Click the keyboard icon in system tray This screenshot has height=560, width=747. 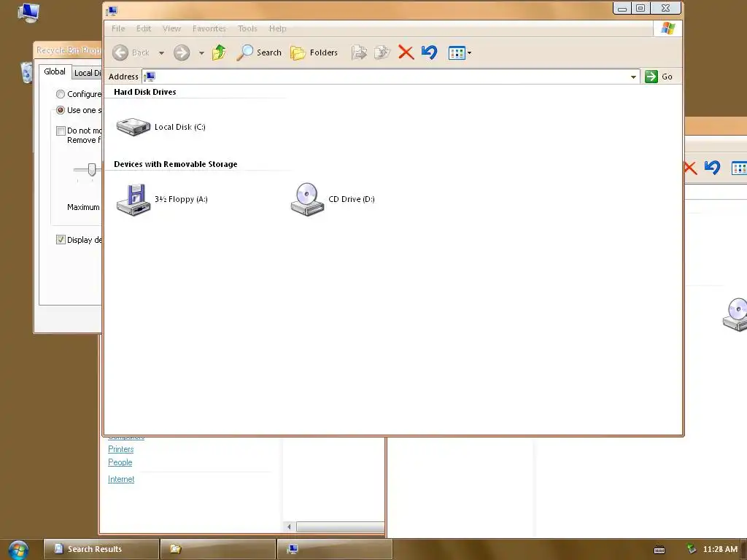(659, 550)
